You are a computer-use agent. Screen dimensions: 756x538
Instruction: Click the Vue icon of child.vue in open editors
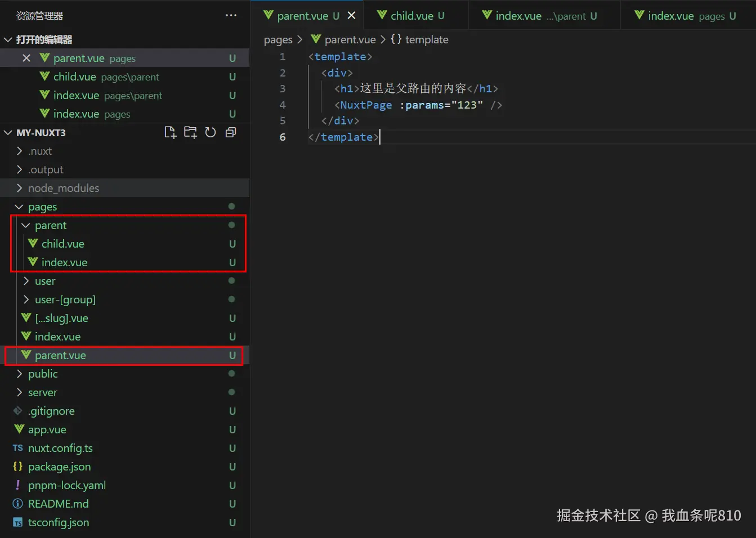pos(45,77)
